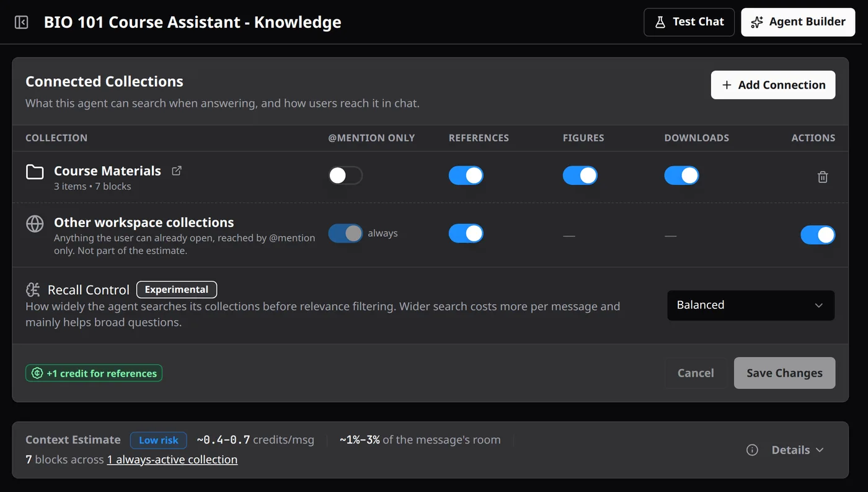The image size is (868, 492).
Task: Toggle @mention always switch for workspace collections
Action: click(345, 233)
